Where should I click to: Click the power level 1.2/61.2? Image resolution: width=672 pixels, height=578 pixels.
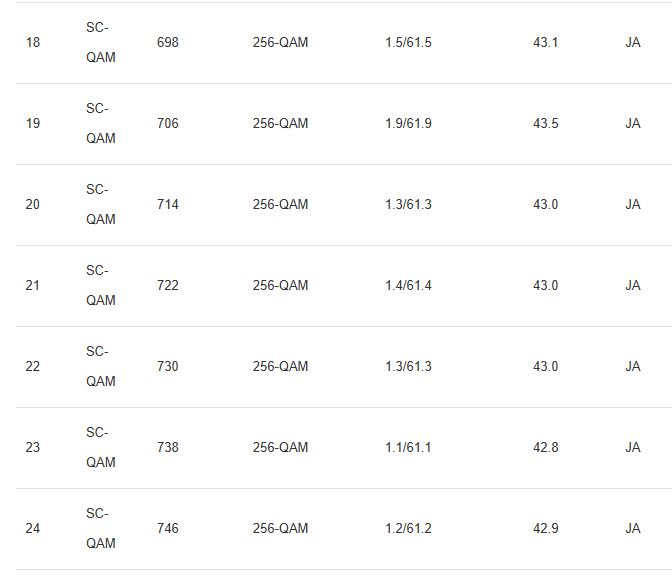point(408,529)
